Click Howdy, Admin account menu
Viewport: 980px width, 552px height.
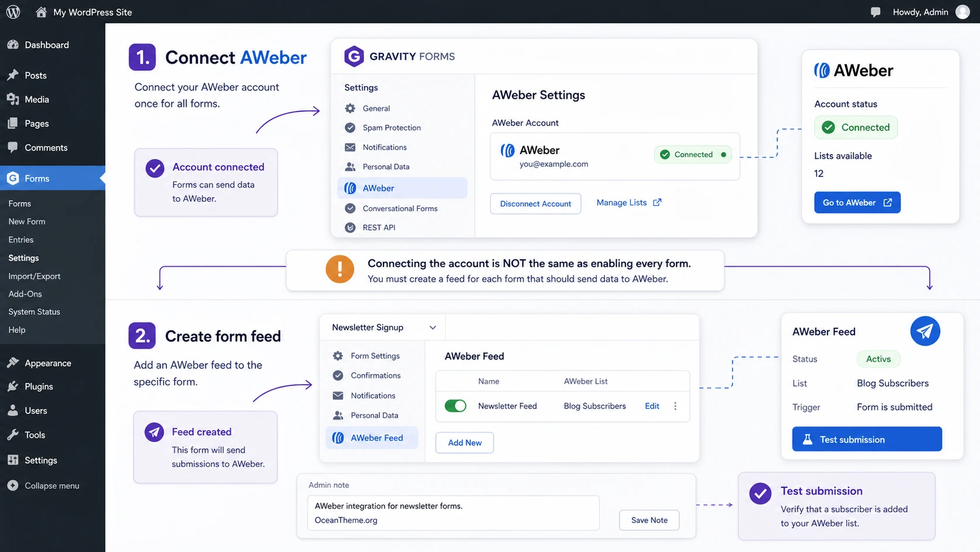point(920,12)
